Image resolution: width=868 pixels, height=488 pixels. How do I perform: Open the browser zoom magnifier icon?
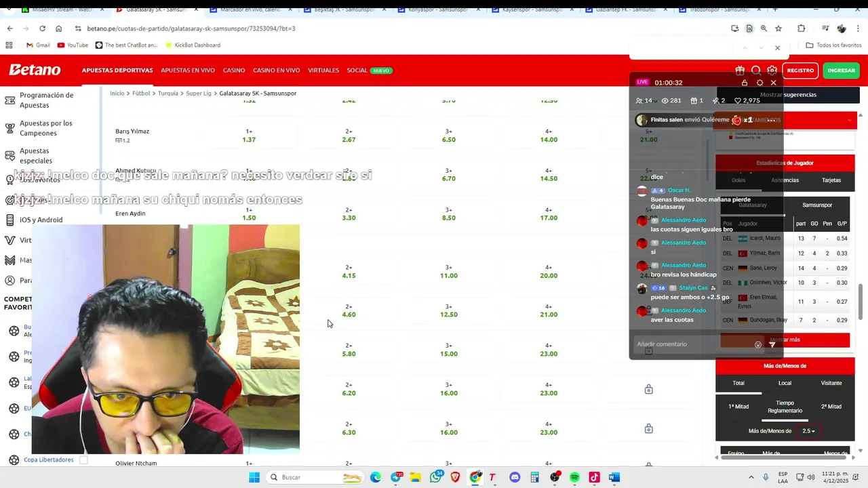[764, 28]
